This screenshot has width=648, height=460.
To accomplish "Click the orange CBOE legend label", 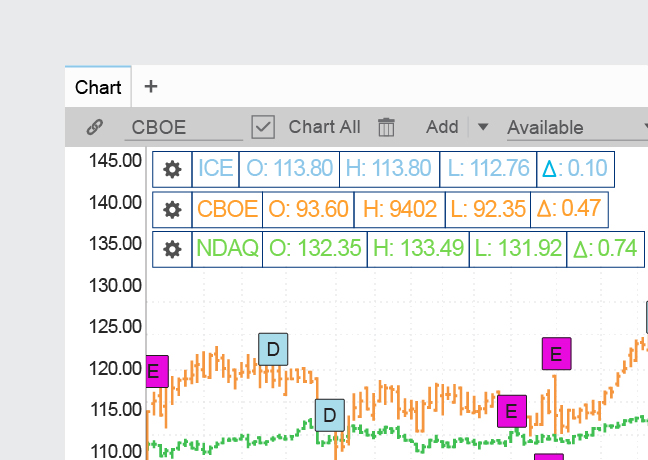I will click(227, 209).
